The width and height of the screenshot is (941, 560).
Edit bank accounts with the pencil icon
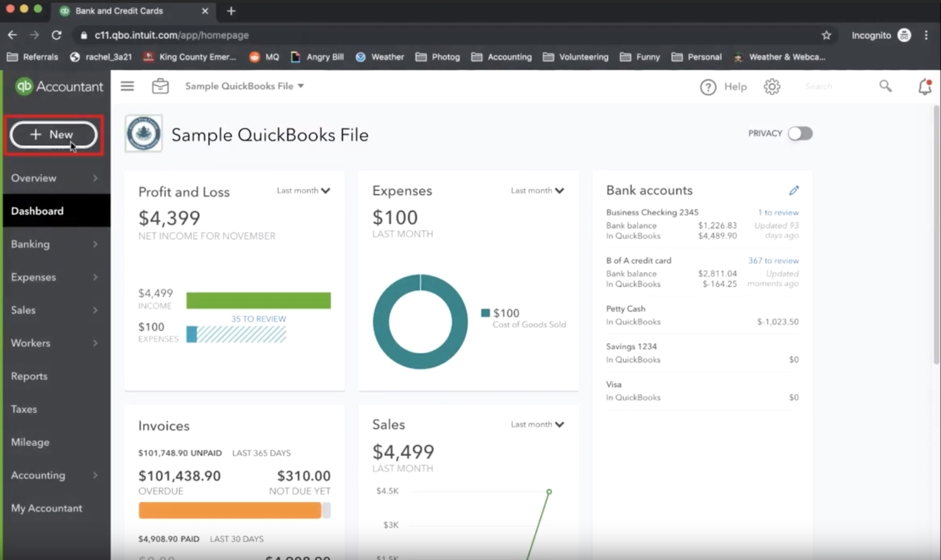tap(793, 191)
